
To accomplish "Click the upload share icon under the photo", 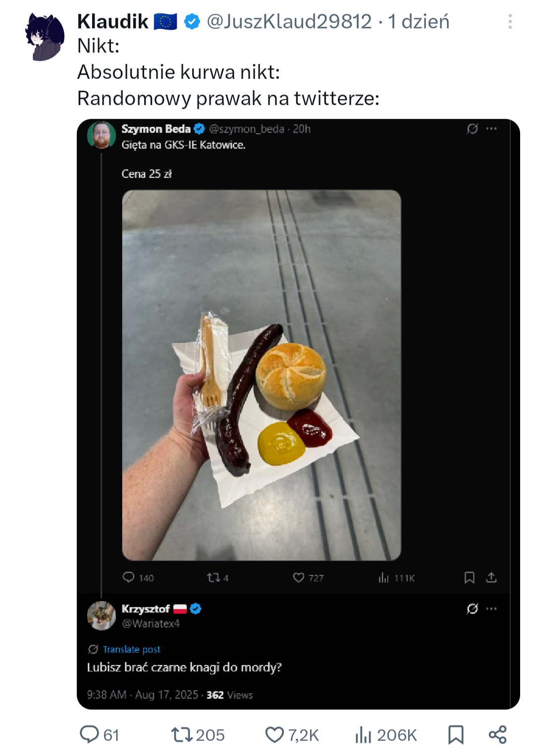I will coord(491,577).
